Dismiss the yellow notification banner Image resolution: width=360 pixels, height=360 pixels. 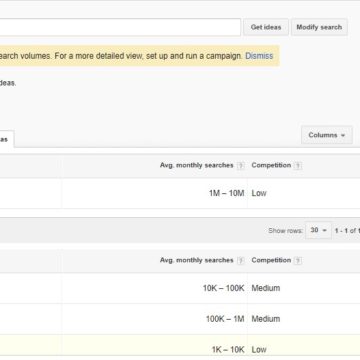point(259,56)
